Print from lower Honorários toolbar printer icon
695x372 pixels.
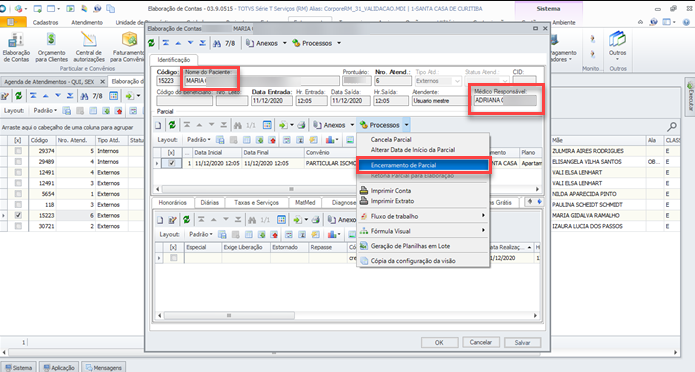(316, 219)
